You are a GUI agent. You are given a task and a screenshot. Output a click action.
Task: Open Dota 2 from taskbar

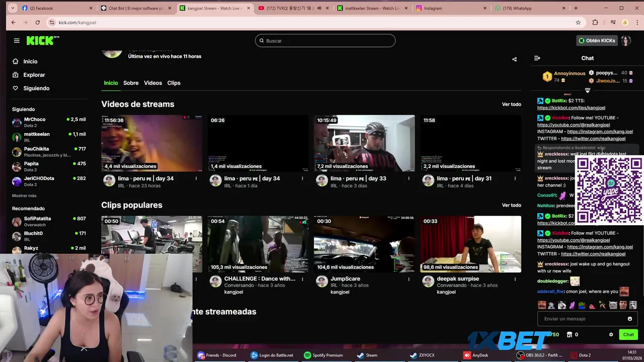click(x=580, y=355)
